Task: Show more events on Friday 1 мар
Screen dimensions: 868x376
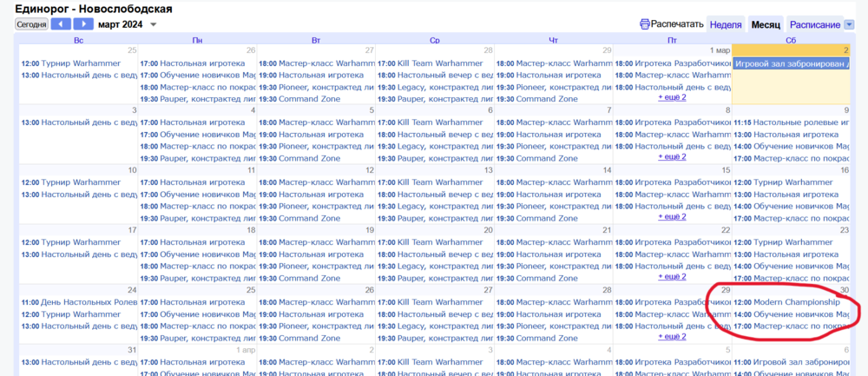Action: coord(672,97)
